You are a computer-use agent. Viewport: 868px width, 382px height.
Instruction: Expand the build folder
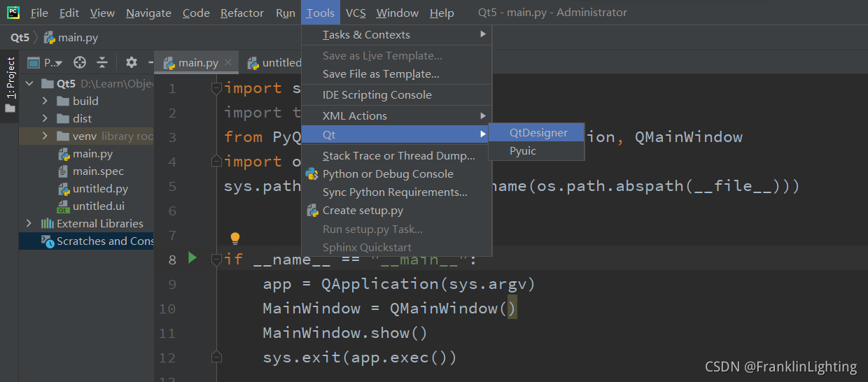pos(45,101)
